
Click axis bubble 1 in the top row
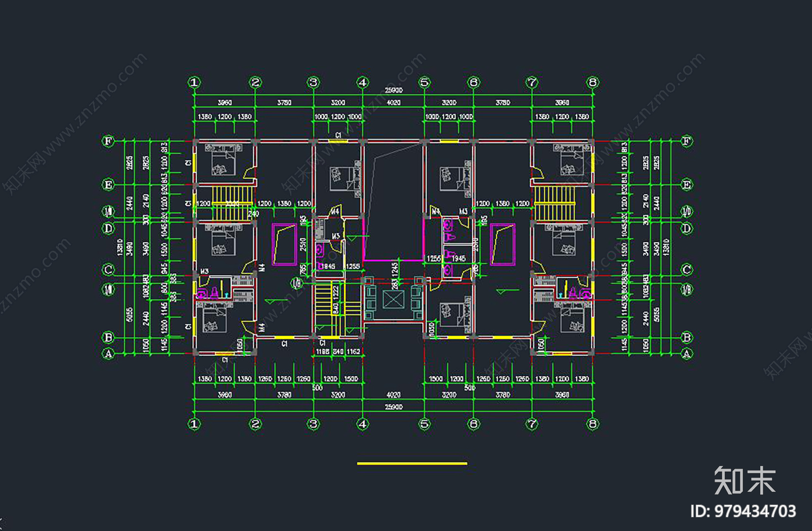click(x=194, y=82)
